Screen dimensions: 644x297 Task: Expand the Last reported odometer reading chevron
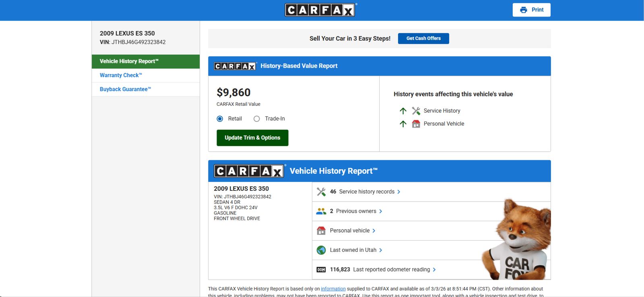coord(434,270)
